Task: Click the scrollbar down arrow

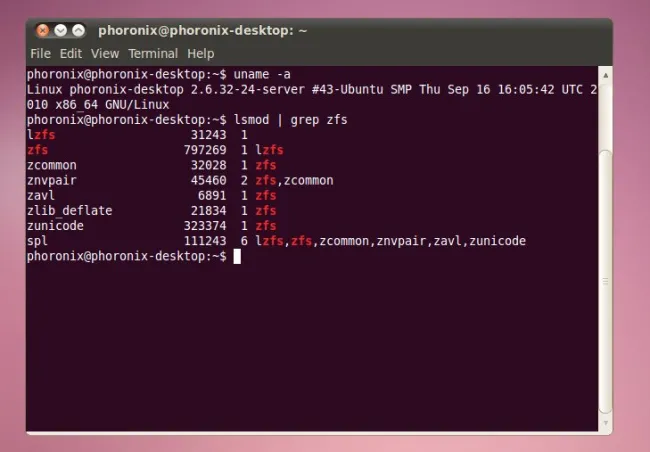Action: [x=606, y=423]
